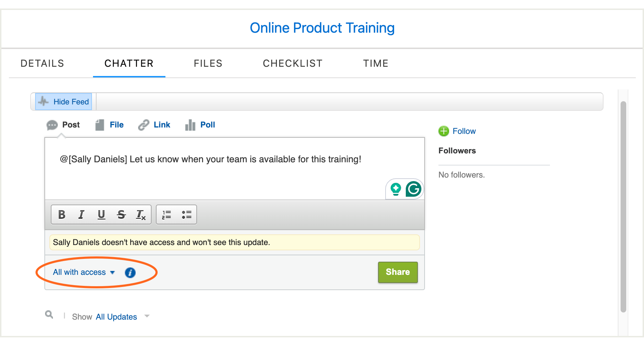644x348 pixels.
Task: Switch to the Checklist tab
Action: (293, 63)
